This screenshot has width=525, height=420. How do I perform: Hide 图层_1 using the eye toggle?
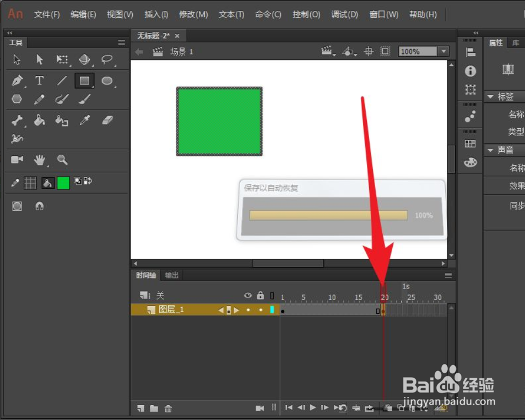click(247, 310)
